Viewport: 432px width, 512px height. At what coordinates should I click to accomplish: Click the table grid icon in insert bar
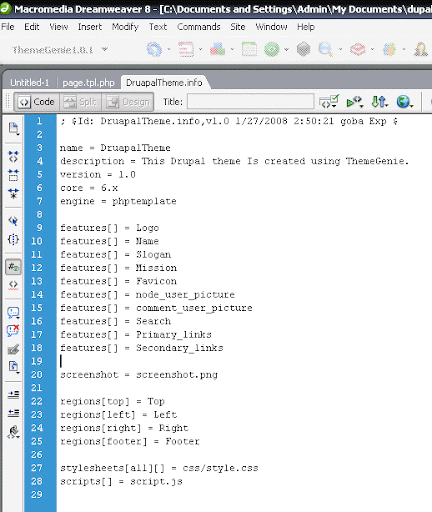[249, 49]
